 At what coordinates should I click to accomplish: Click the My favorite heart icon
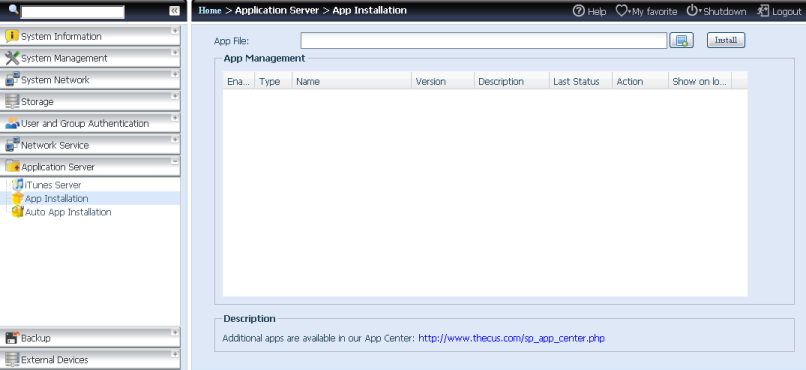click(621, 11)
